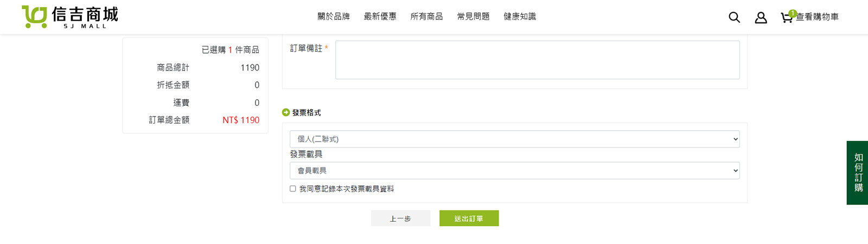The image size is (868, 244).
Task: Visit 常見問題 page
Action: coord(473,17)
